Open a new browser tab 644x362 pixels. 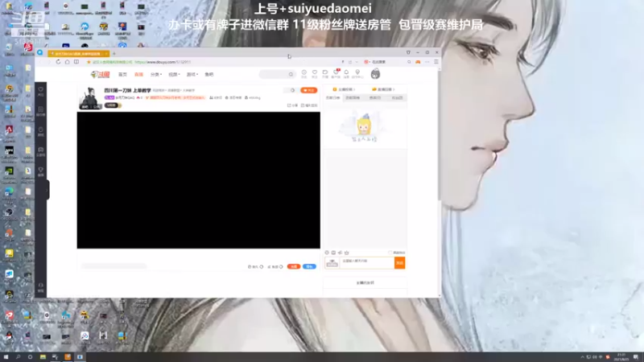pos(114,53)
